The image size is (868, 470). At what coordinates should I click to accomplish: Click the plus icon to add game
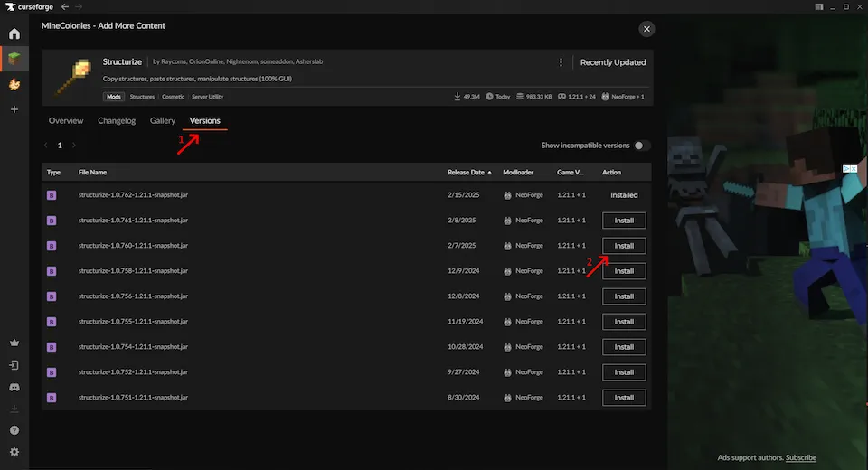tap(14, 109)
